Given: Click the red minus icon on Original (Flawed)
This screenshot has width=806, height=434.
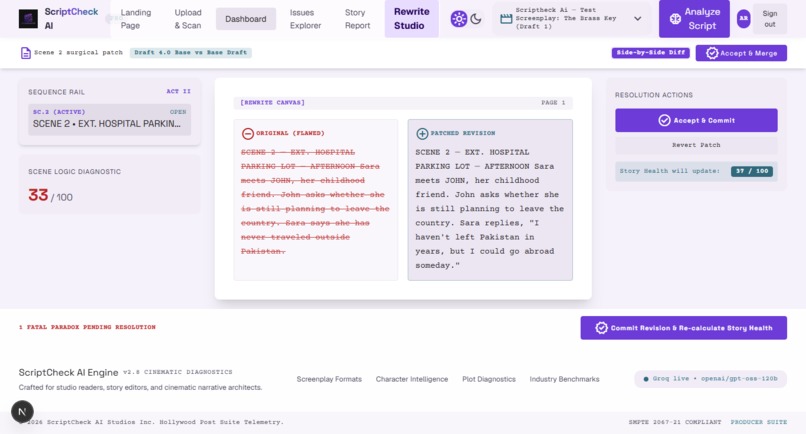Looking at the screenshot, I should (248, 134).
